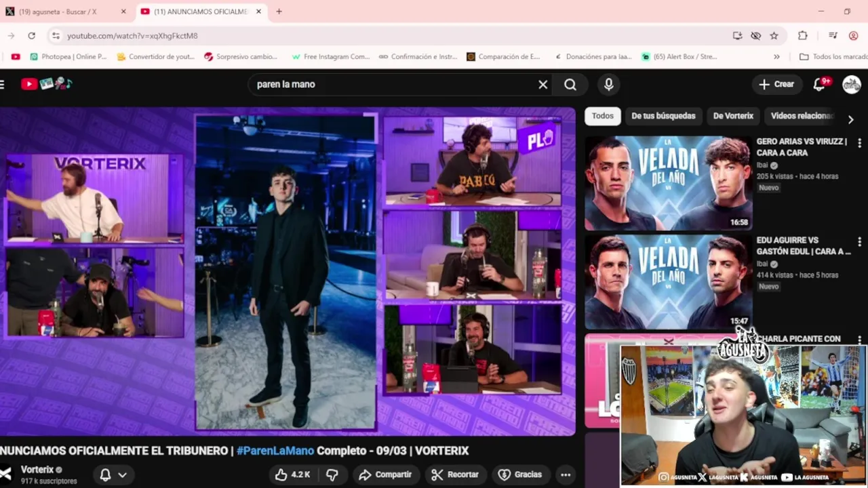This screenshot has width=868, height=488.
Task: Open the YouTube bookmark icon in bookmarks bar
Action: click(x=16, y=57)
